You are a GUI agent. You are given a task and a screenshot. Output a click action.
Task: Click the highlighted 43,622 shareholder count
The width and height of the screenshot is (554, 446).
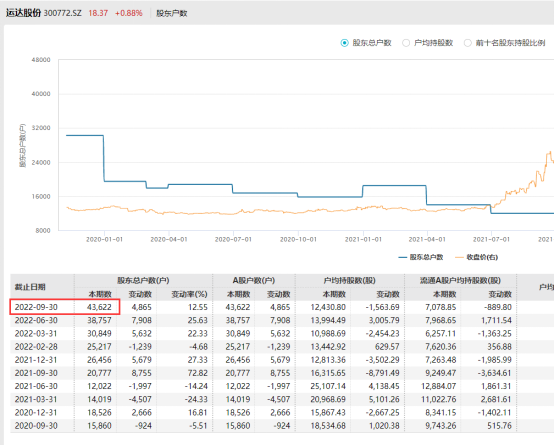[x=99, y=307]
